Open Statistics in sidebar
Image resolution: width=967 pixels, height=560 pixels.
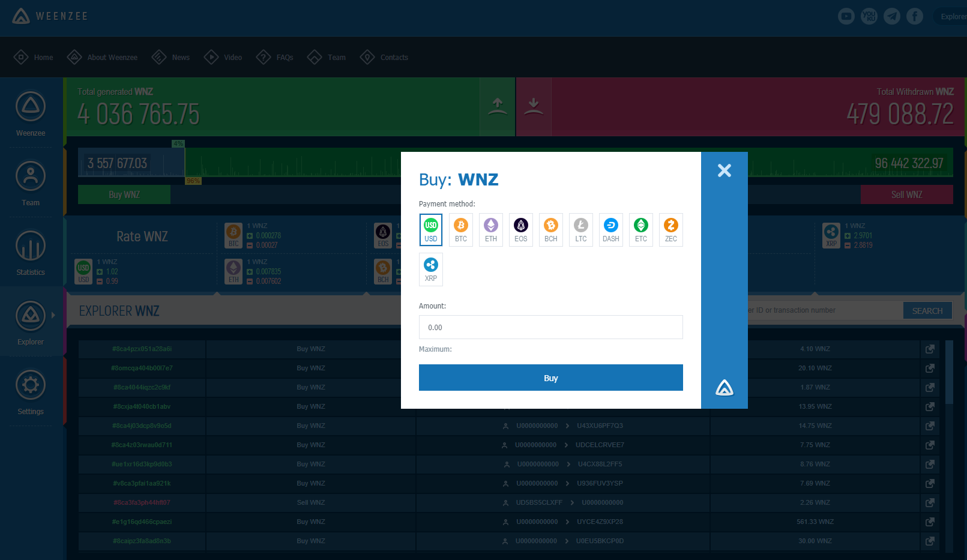[x=31, y=253]
